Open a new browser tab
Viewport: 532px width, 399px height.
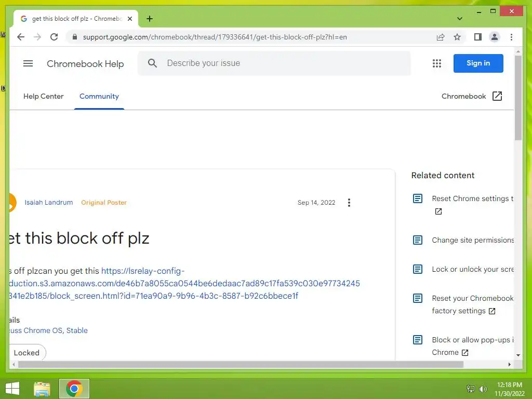coord(150,19)
